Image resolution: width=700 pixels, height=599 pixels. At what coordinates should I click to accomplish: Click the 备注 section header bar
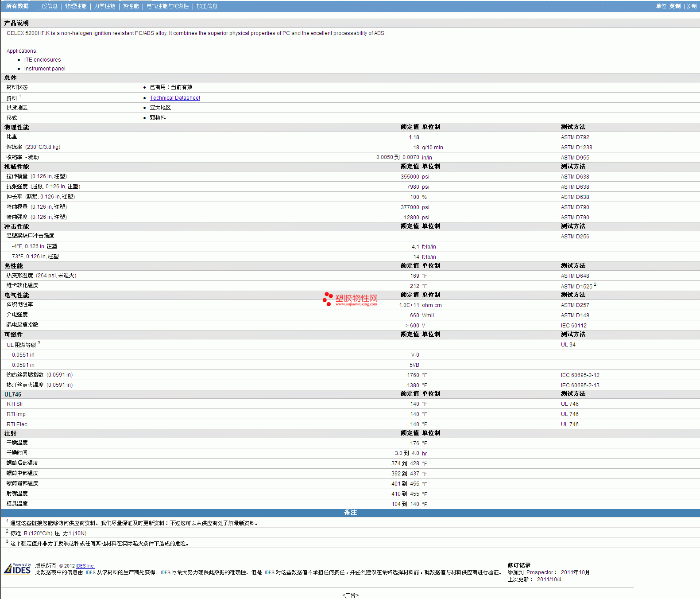tap(350, 513)
